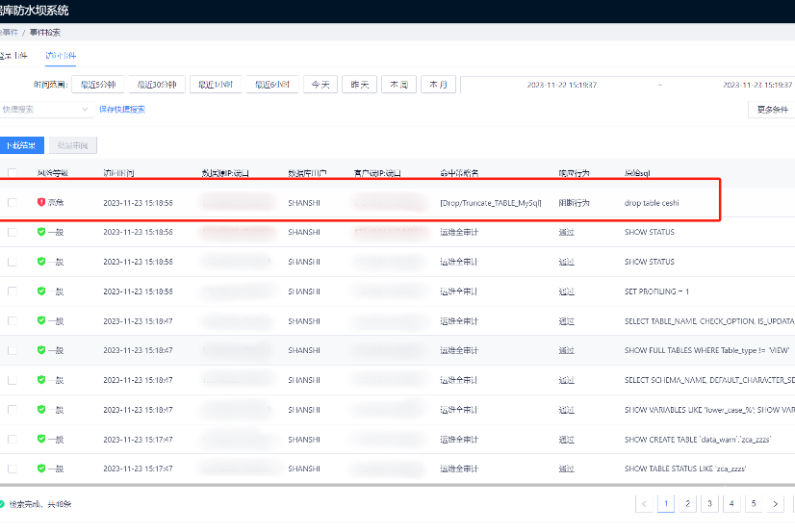Image resolution: width=795 pixels, height=532 pixels.
Task: Switch to the 登录事件 tab
Action: point(13,56)
